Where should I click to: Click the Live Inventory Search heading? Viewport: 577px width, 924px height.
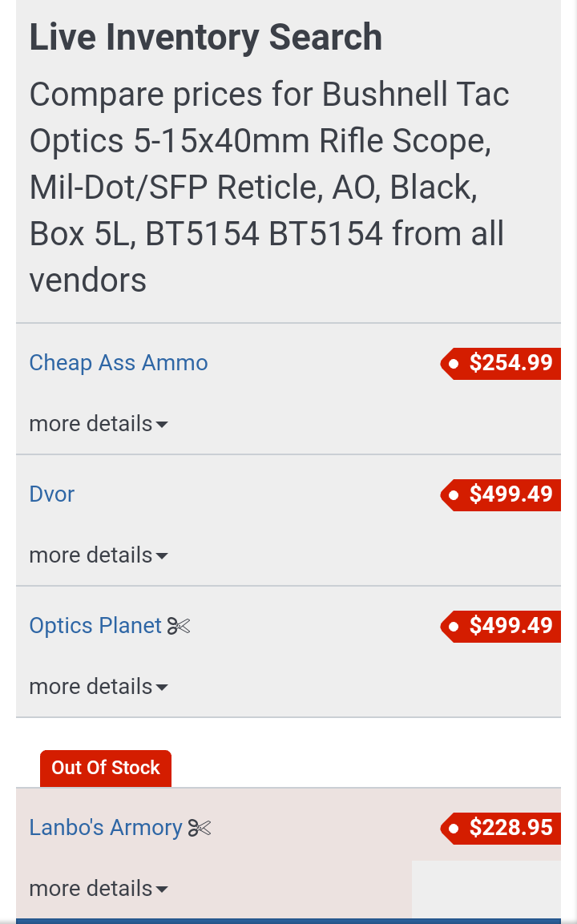click(x=206, y=37)
